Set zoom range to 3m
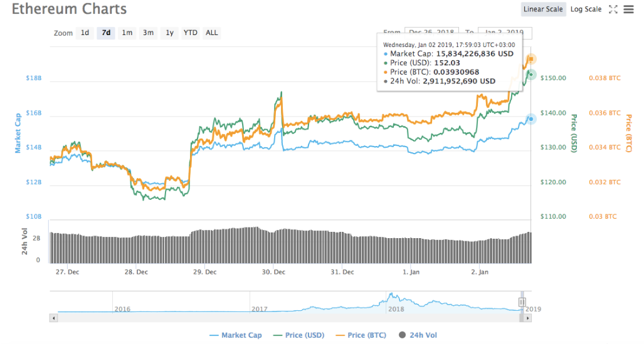Viewport: 644px width, 344px height. coord(148,33)
